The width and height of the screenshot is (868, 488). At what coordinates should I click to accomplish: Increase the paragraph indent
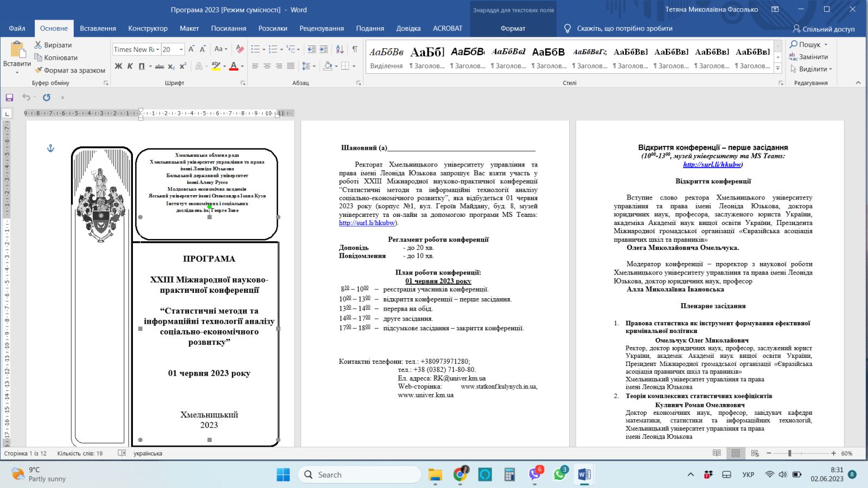(323, 49)
